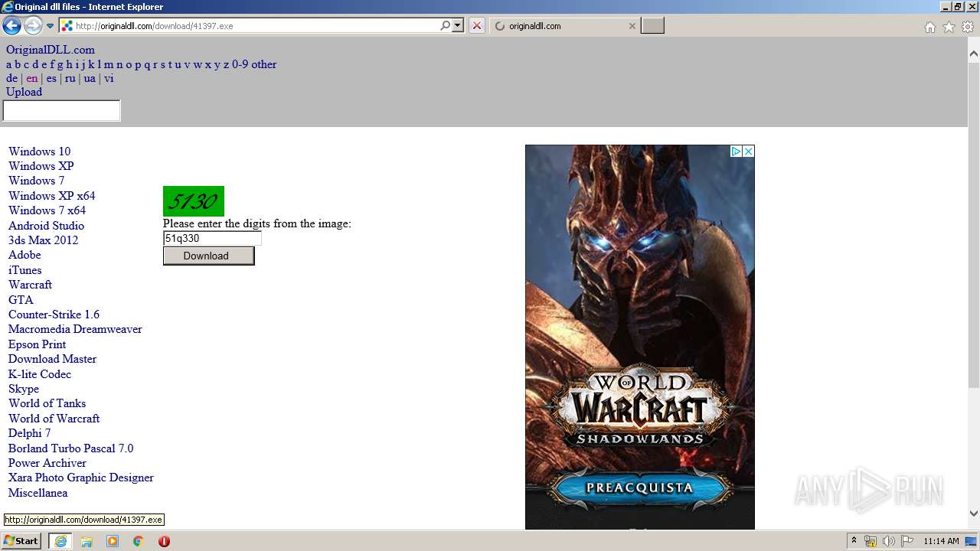Viewport: 980px width, 551px height.
Task: Open the Skype category link
Action: [x=24, y=389]
